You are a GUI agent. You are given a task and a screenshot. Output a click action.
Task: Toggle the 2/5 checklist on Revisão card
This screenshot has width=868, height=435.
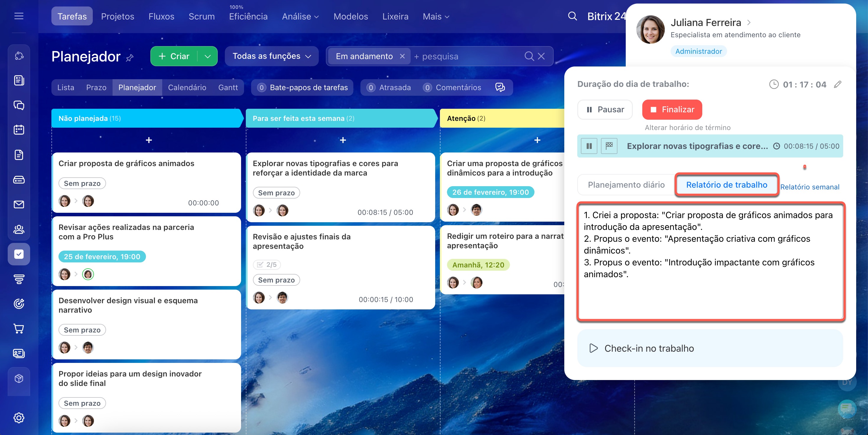click(x=266, y=264)
